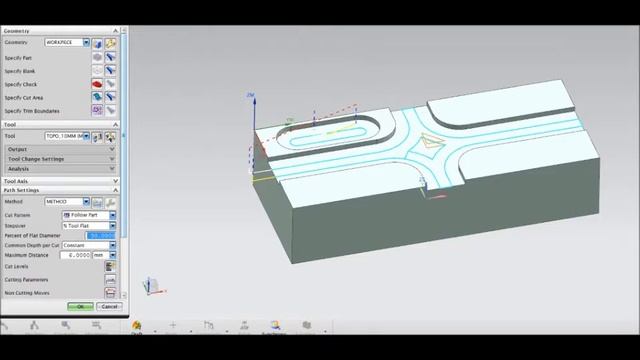
Task: Click the selection highlight icon on bottom toolbar
Action: (x=275, y=325)
